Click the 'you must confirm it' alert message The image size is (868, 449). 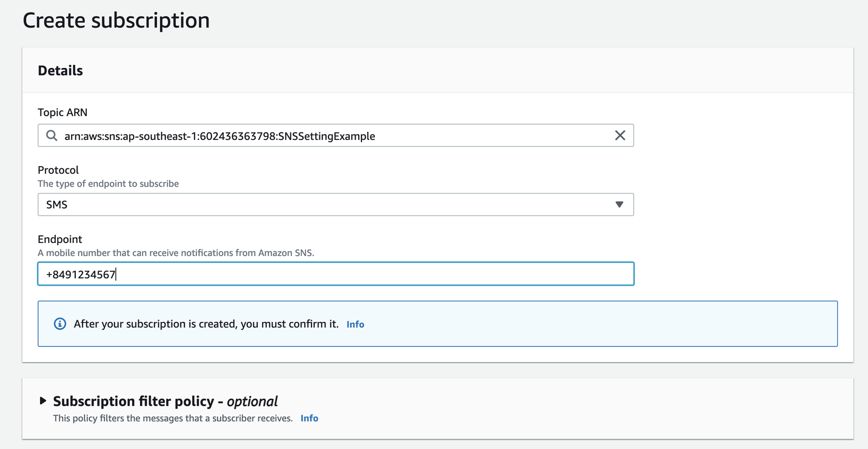206,324
